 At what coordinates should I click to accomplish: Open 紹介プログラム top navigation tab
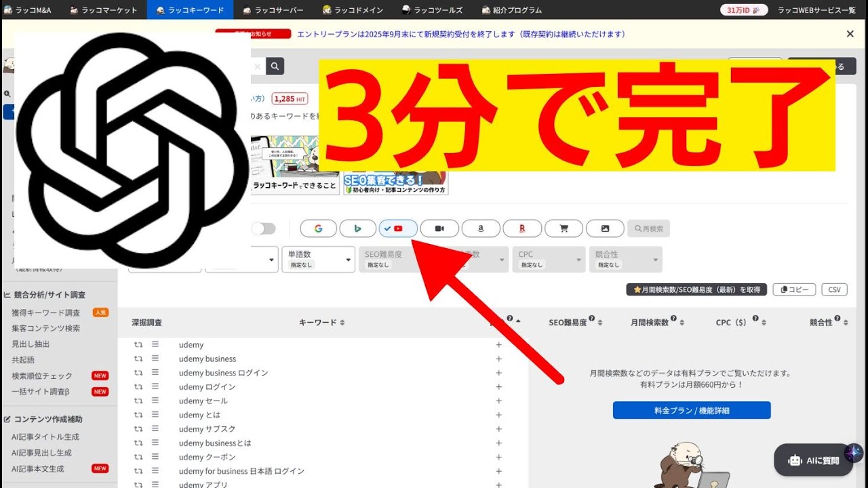512,10
